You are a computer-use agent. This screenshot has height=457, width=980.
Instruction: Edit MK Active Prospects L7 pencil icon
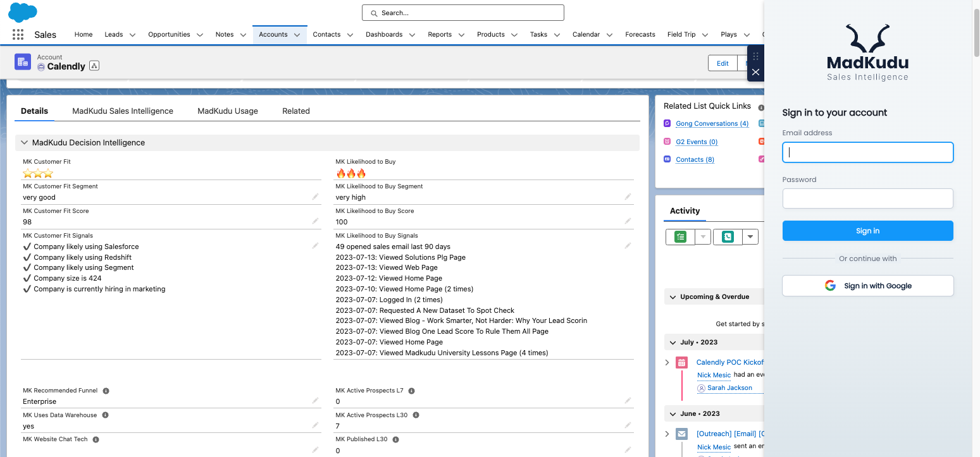[x=628, y=401]
